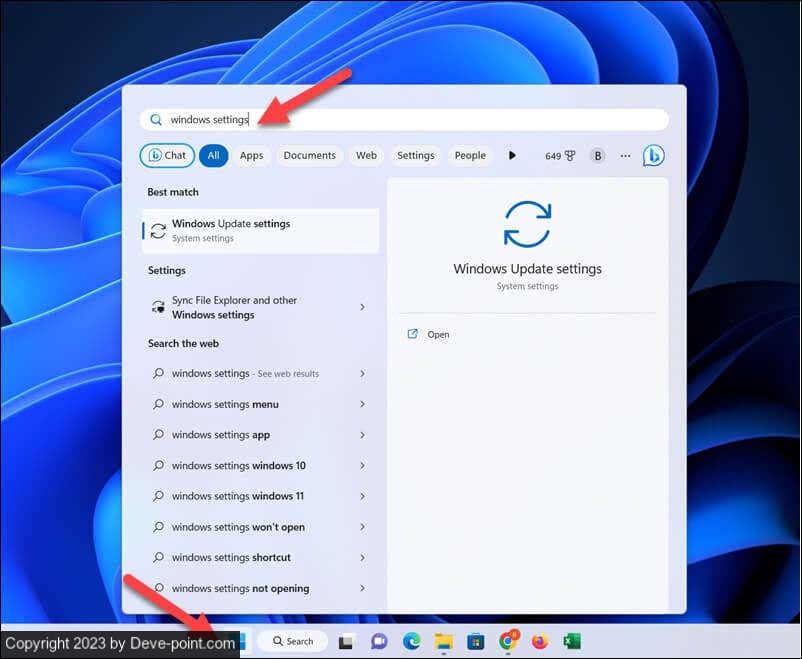802x659 pixels.
Task: Click the B user account avatar
Action: 597,155
